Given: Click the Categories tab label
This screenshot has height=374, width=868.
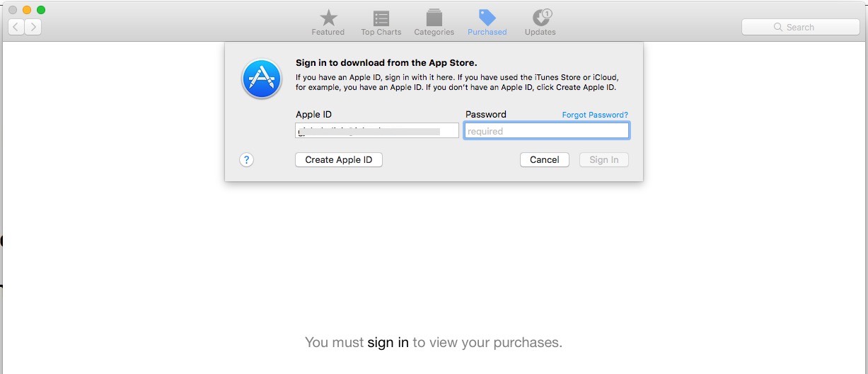Looking at the screenshot, I should coord(434,32).
